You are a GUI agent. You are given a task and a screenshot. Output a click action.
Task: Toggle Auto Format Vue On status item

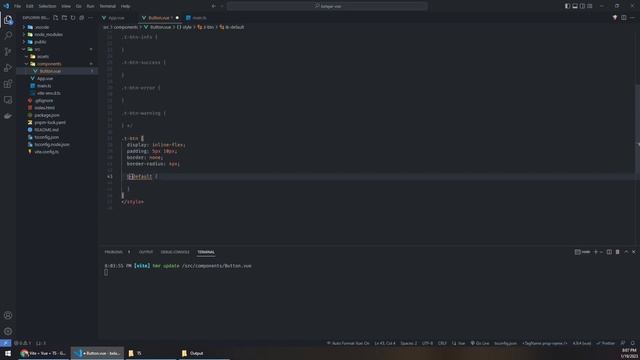(348, 343)
